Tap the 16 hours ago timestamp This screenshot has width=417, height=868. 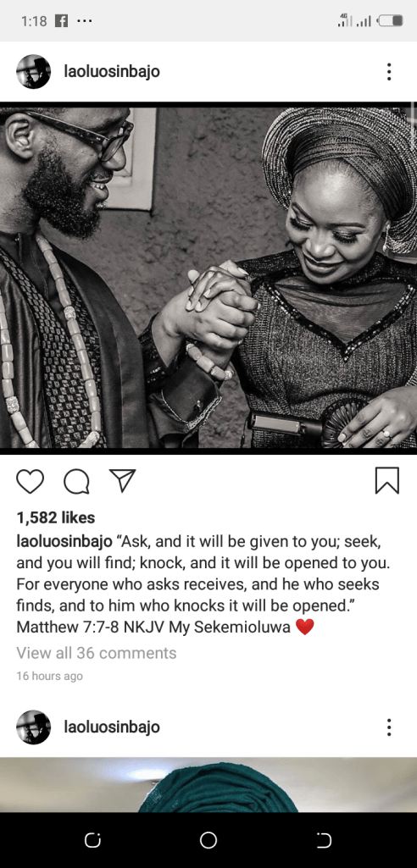click(x=49, y=676)
